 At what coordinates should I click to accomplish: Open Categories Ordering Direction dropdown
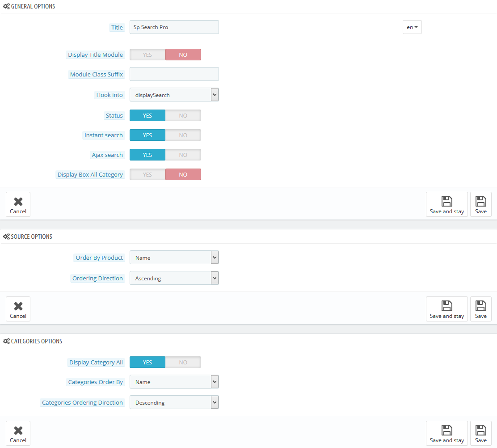coord(174,402)
